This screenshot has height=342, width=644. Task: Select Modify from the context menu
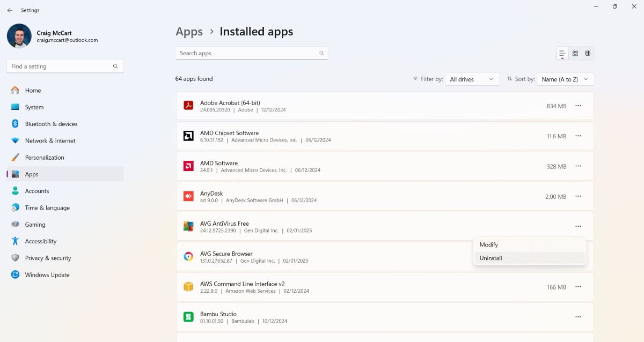pyautogui.click(x=530, y=244)
